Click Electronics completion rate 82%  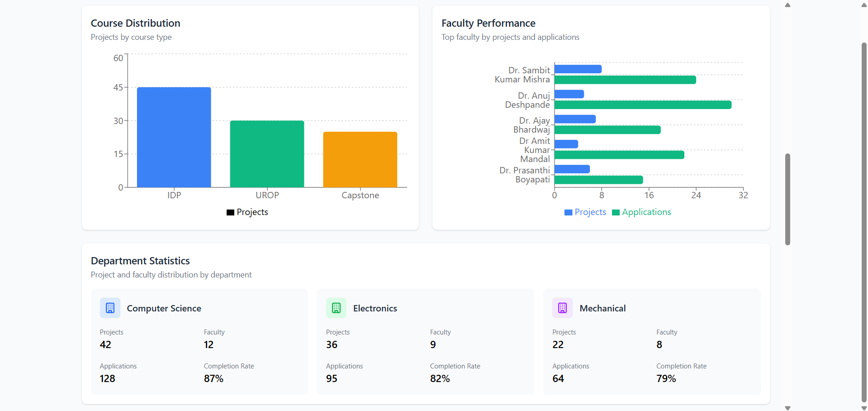[x=440, y=378]
